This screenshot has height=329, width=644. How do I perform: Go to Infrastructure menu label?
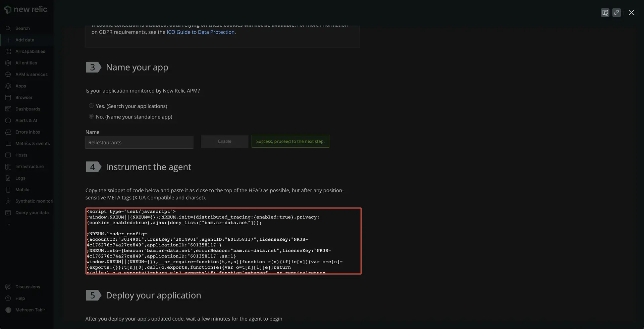point(30,167)
